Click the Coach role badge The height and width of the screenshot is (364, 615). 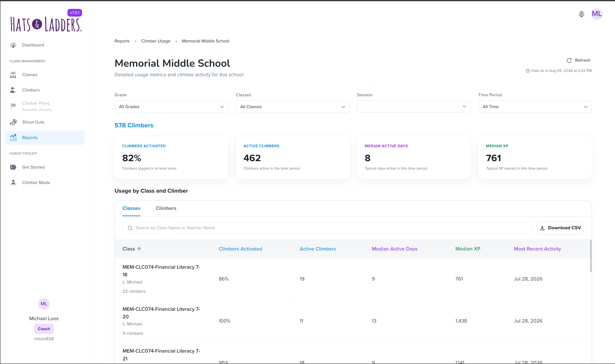(44, 329)
